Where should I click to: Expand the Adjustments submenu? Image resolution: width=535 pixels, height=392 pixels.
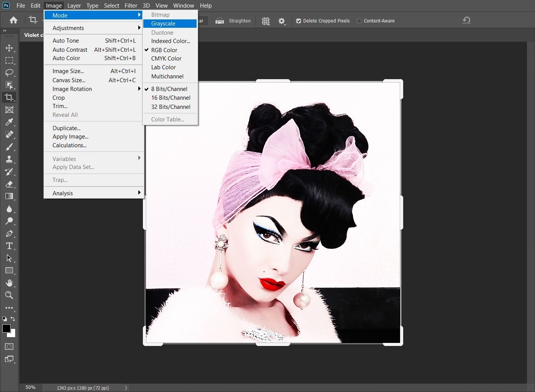tap(93, 28)
